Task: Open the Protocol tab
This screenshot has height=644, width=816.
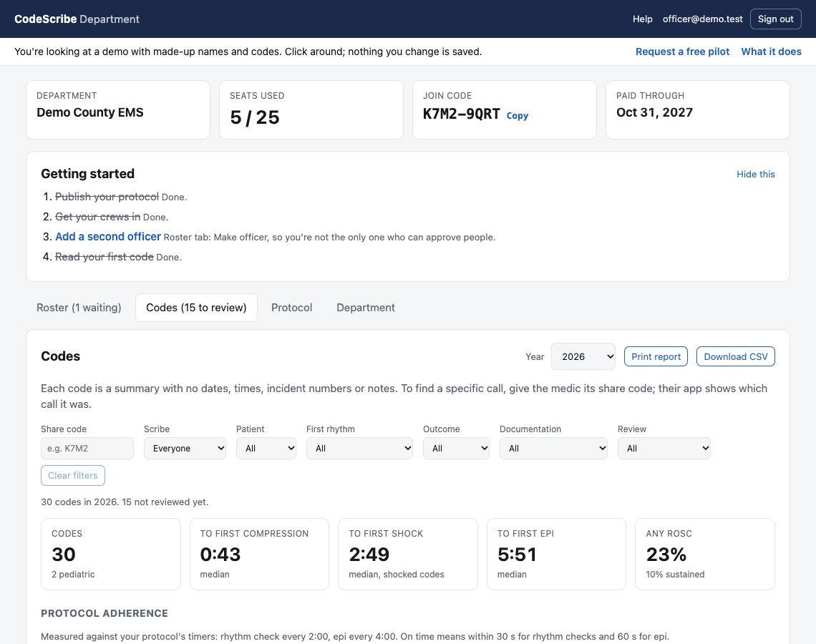Action: (x=291, y=308)
